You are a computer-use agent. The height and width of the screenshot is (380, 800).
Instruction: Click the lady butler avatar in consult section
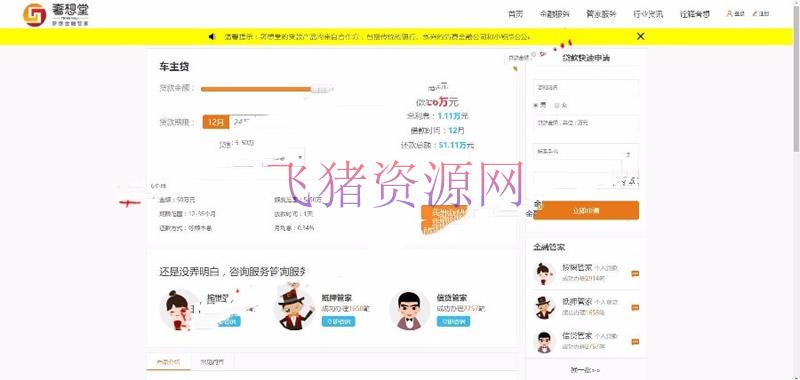click(x=179, y=310)
